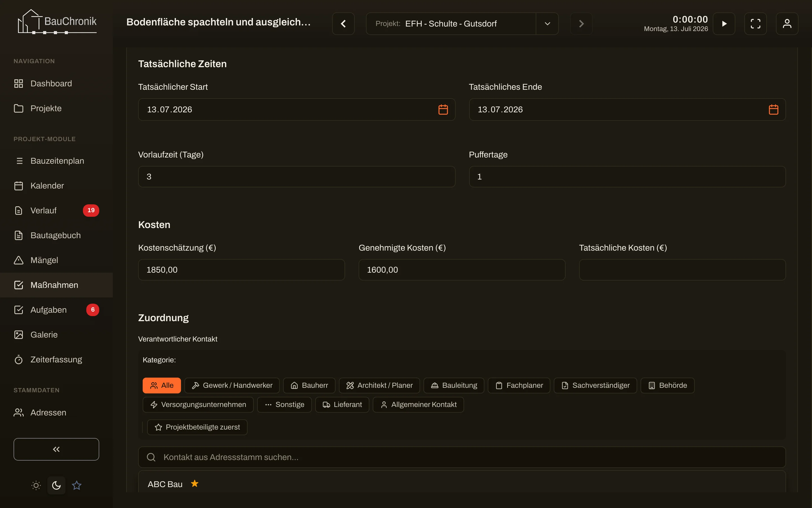Open the Zeiterfassung module
Image resolution: width=812 pixels, height=508 pixels.
56,360
